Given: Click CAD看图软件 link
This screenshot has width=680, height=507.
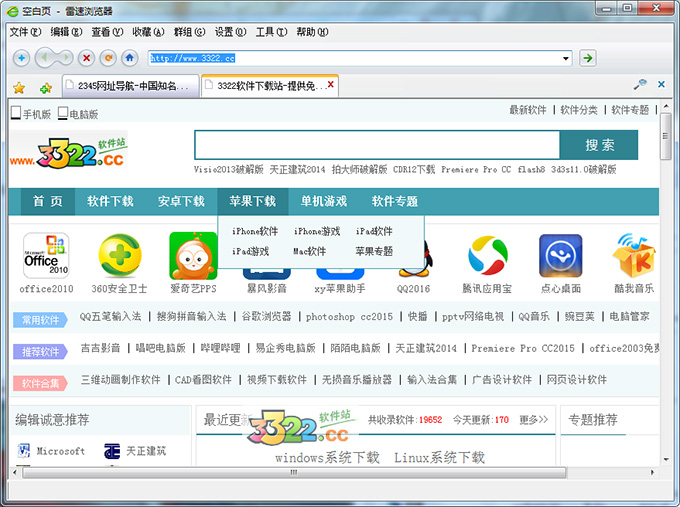Looking at the screenshot, I should click(203, 379).
